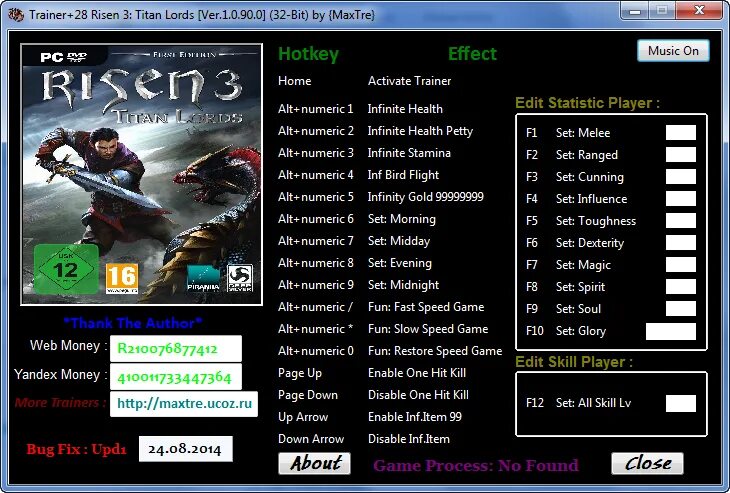
Task: Click the 16 age rating badge
Action: tap(122, 278)
